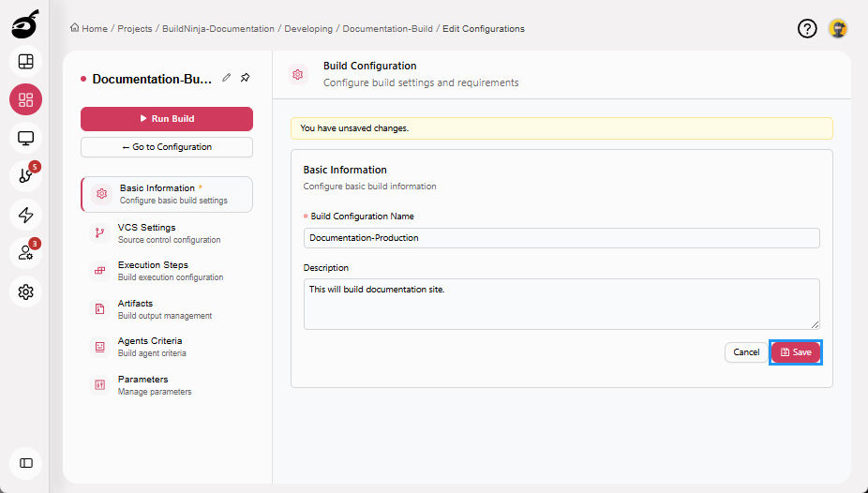Open the VCS Settings section

(167, 233)
